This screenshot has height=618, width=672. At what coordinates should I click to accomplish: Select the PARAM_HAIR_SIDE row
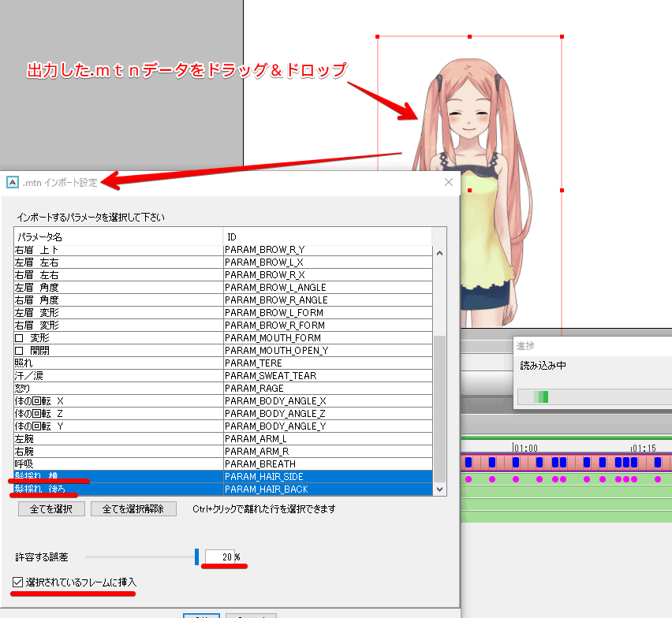click(x=223, y=476)
